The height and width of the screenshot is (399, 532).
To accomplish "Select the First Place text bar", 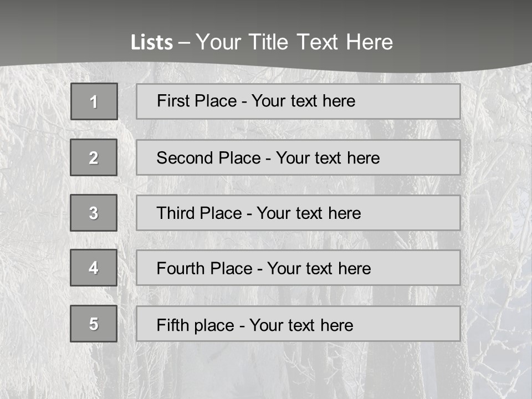I will pyautogui.click(x=298, y=101).
